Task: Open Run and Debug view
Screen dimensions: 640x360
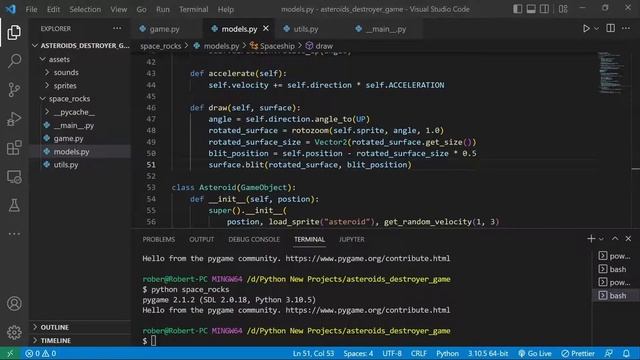Action: point(14,119)
